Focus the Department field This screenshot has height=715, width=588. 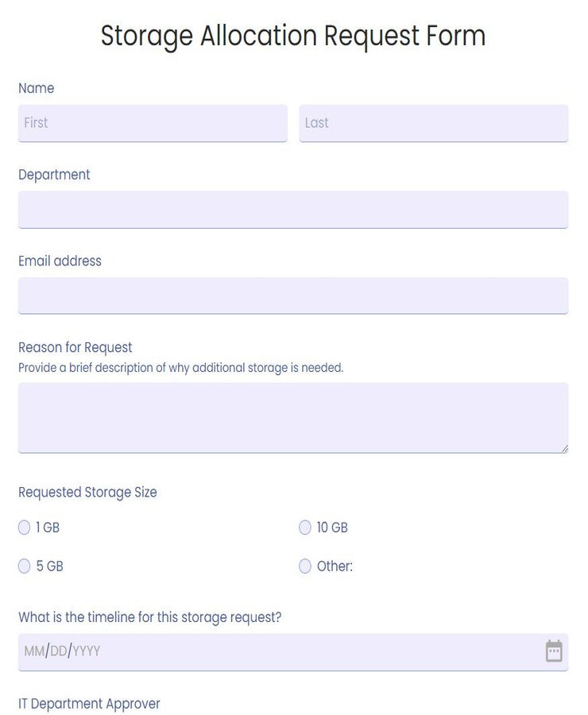point(293,209)
